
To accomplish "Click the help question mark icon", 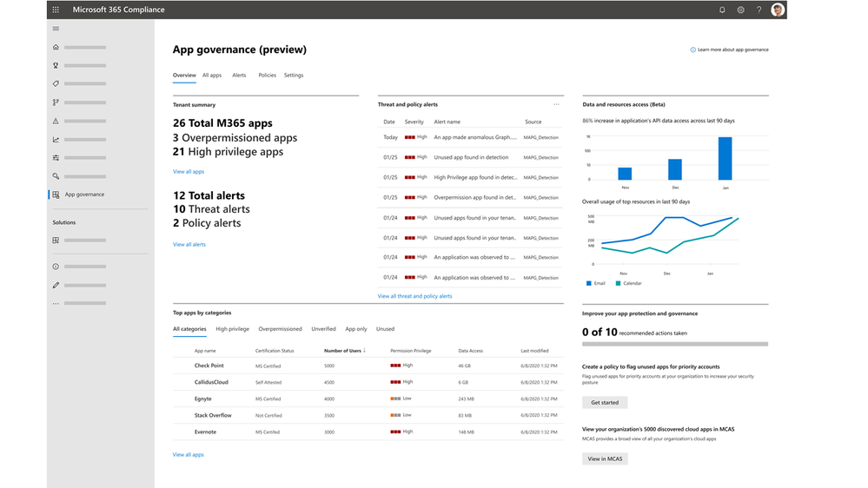I will click(759, 10).
